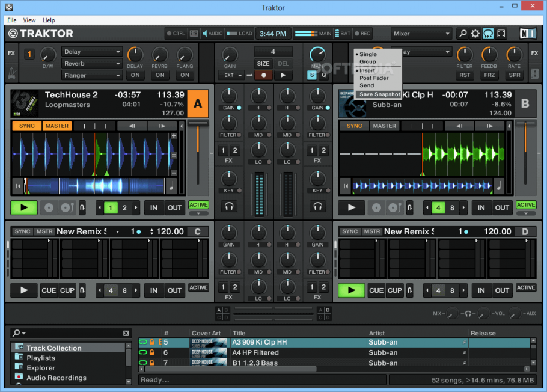This screenshot has width=547, height=392.
Task: Click the search magnifier icon in the header
Action: 463,34
